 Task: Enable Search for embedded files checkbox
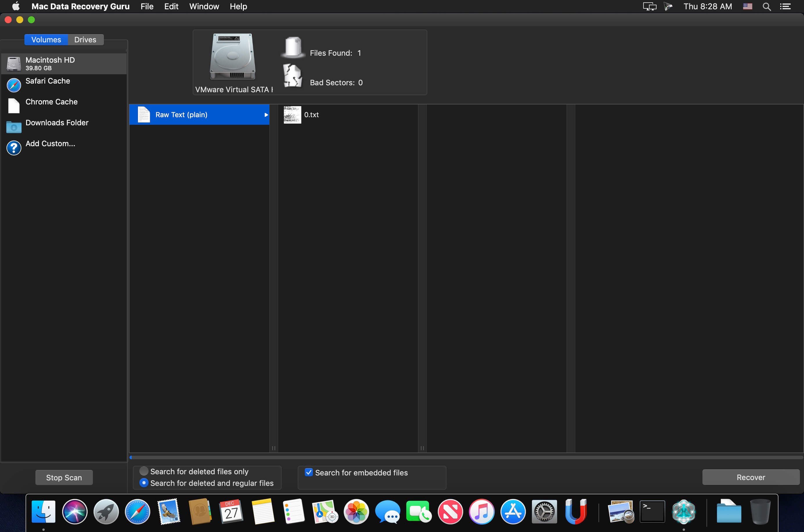308,472
